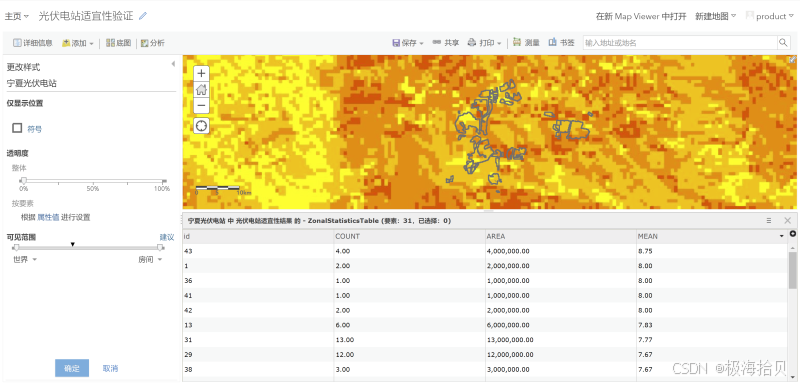Screen dimensions: 800x384
Task: Select the row with id 36
Action: click(x=485, y=280)
